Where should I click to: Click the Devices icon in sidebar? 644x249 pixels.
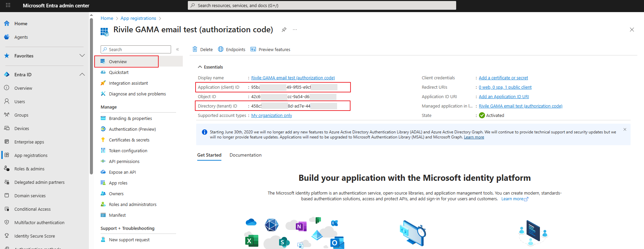(7, 128)
